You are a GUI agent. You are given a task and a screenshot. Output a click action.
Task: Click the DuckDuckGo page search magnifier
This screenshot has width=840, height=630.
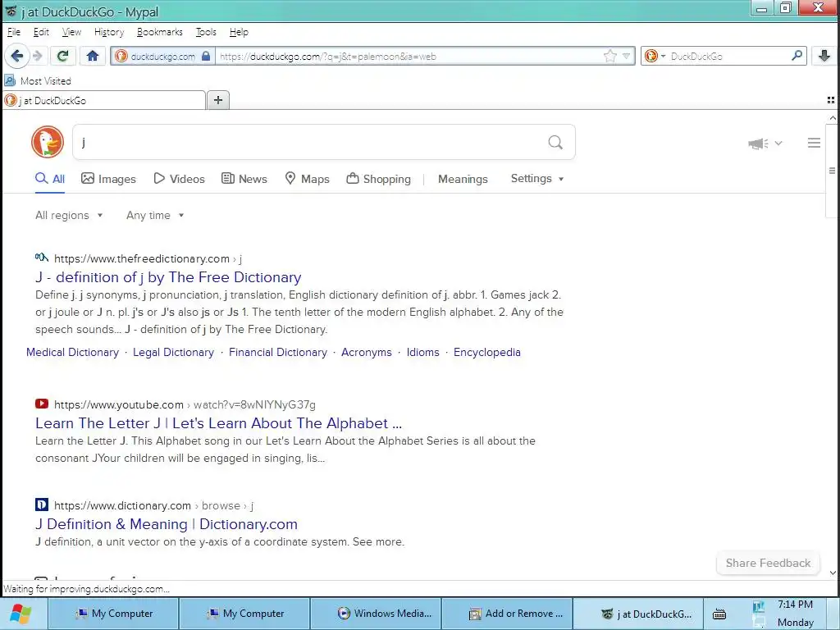pos(555,142)
